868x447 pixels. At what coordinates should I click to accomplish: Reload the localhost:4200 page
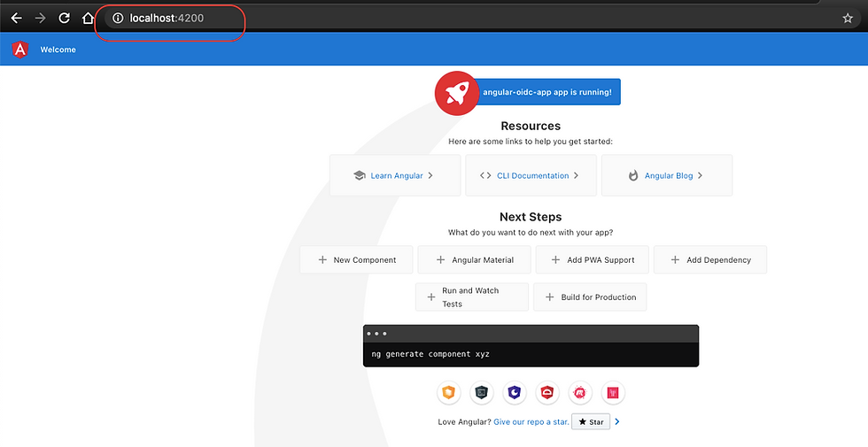pyautogui.click(x=64, y=19)
